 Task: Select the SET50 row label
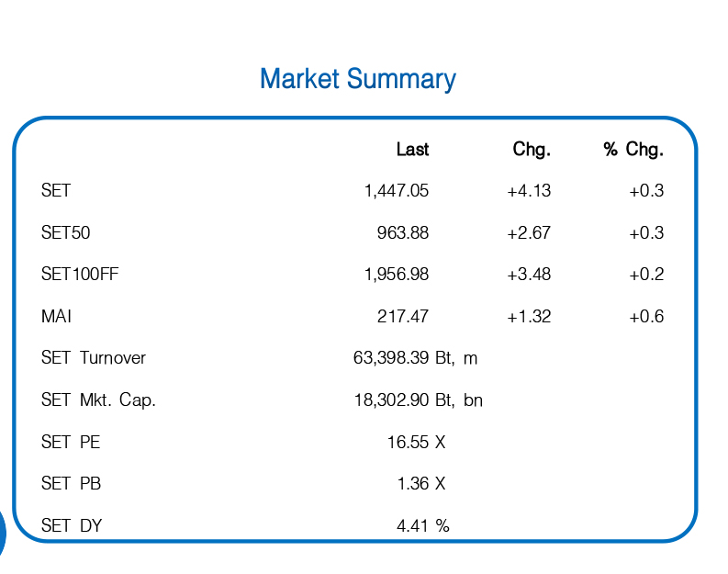[x=66, y=233]
